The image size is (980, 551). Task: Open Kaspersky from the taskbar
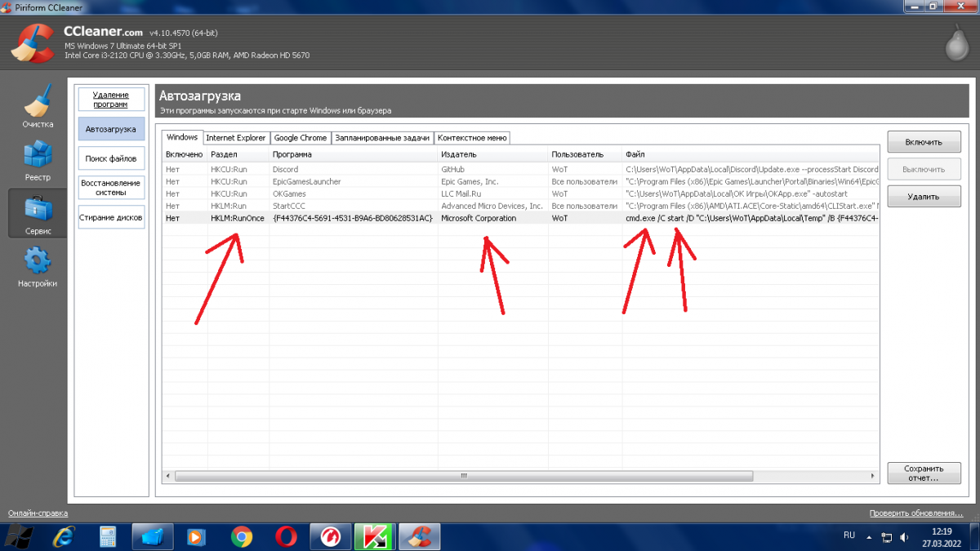point(375,536)
